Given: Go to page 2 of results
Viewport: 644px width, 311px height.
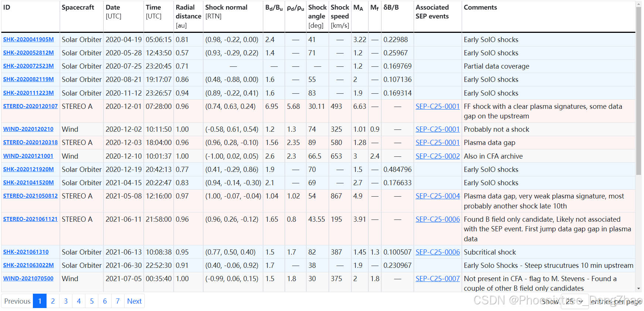Looking at the screenshot, I should pos(53,301).
